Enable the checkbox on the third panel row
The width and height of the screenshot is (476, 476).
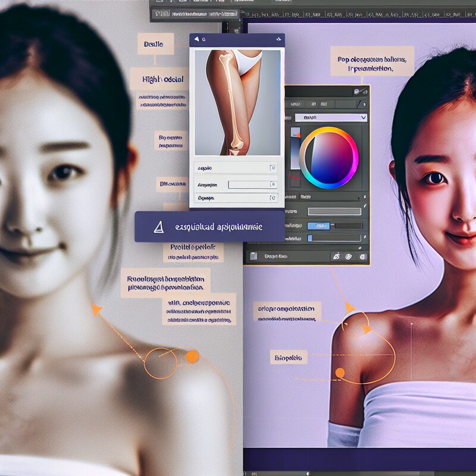tap(273, 198)
